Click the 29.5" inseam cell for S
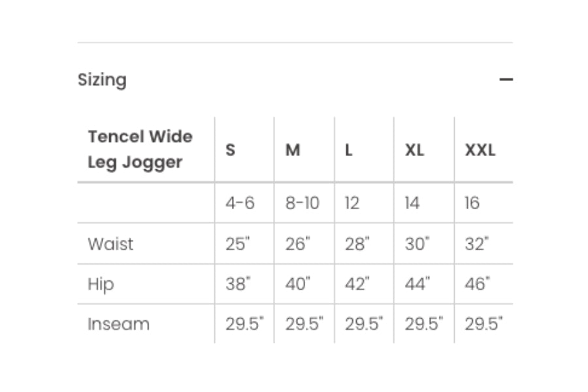This screenshot has height=392, width=588. click(244, 324)
